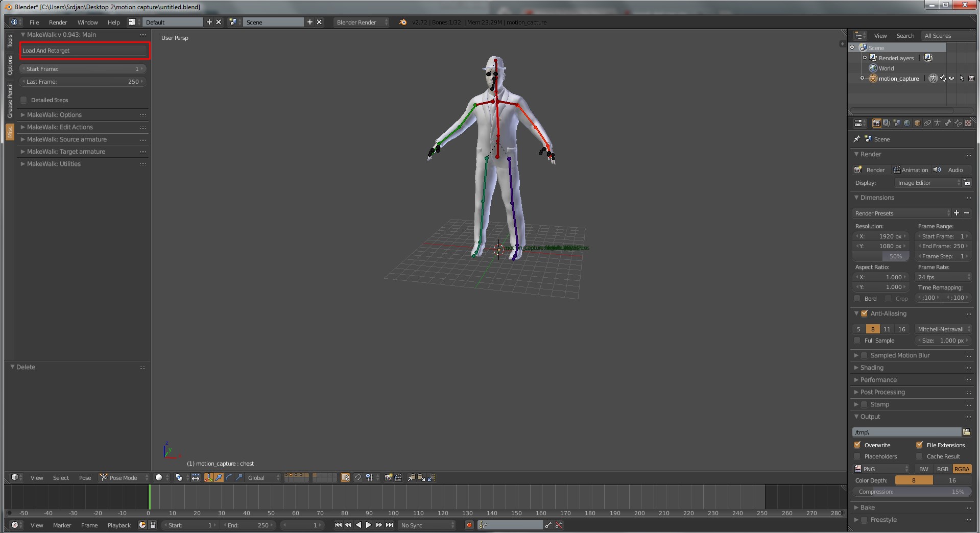Click the delete keyframe icon in the timeline

tap(559, 525)
